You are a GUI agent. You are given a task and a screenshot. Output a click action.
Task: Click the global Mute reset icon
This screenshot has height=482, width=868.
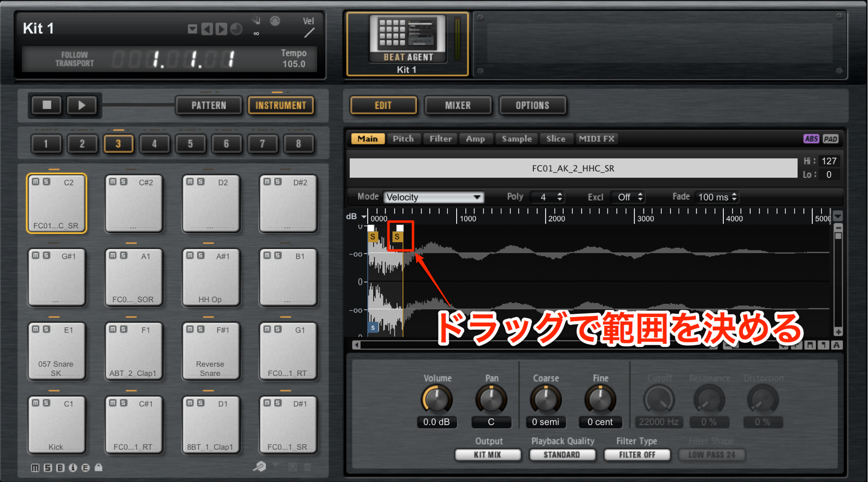[x=35, y=468]
